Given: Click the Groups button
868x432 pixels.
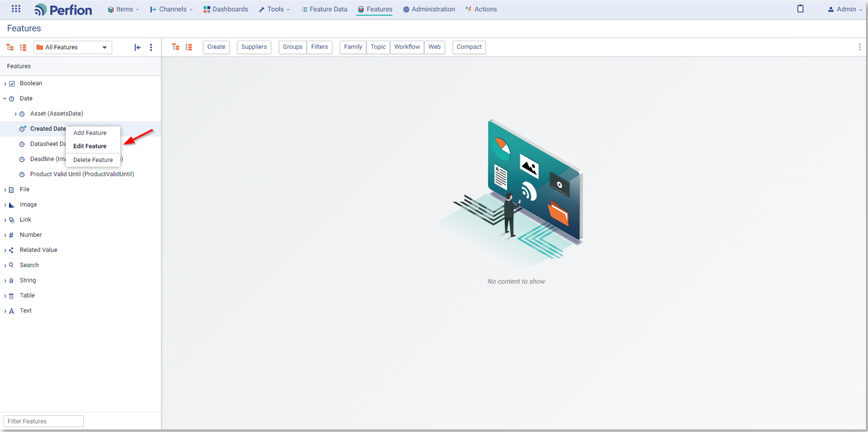Looking at the screenshot, I should 292,47.
